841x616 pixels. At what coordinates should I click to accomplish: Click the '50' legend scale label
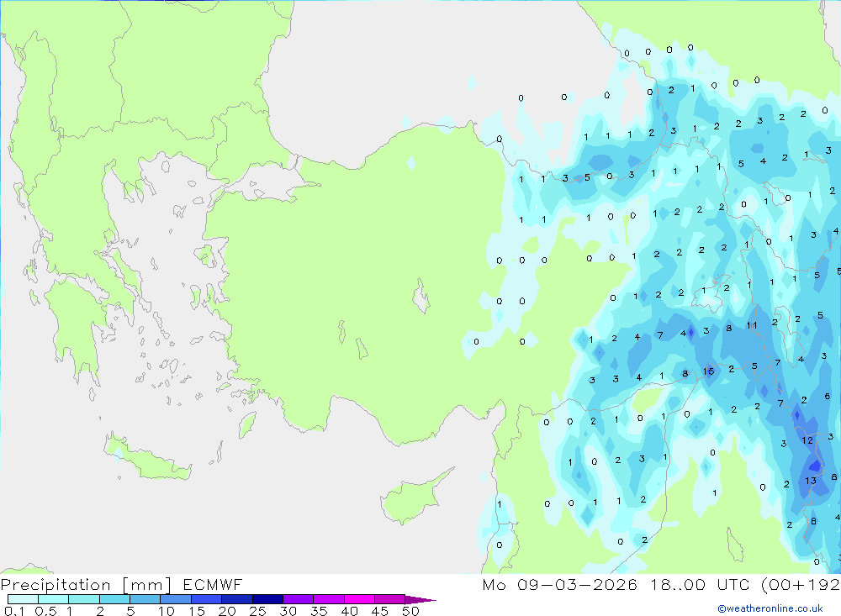[x=410, y=611]
